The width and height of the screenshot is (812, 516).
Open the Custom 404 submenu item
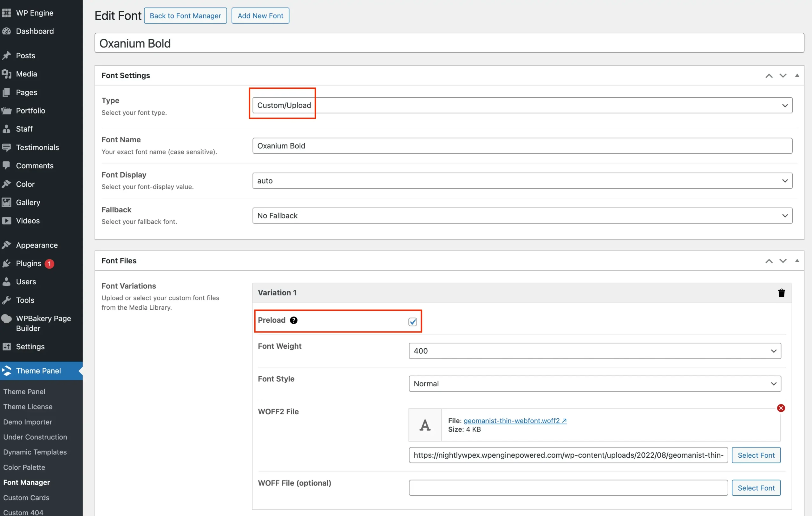23,512
